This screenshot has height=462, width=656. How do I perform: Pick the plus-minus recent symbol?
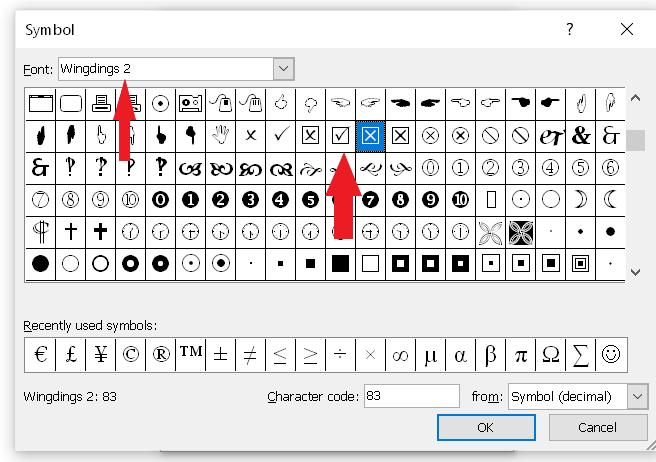coord(220,354)
